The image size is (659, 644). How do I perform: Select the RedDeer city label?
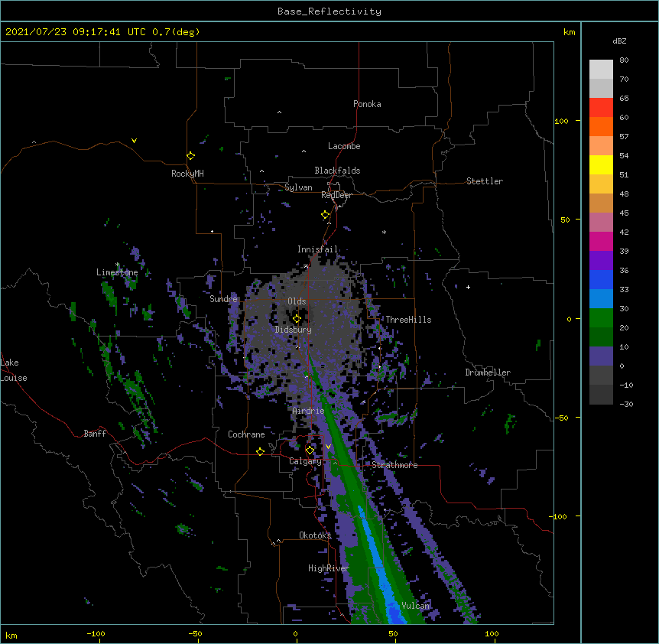point(336,195)
